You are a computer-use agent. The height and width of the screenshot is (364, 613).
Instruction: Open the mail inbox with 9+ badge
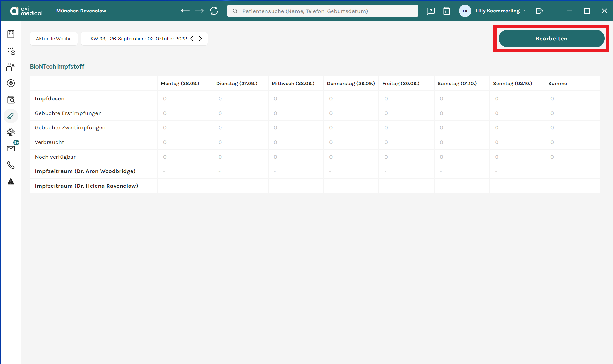(11, 148)
